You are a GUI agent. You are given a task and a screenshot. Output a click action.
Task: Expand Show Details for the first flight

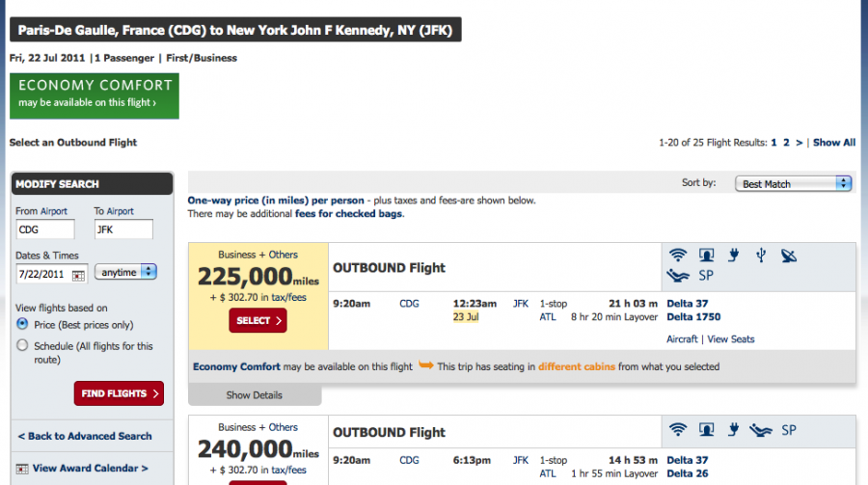point(255,394)
